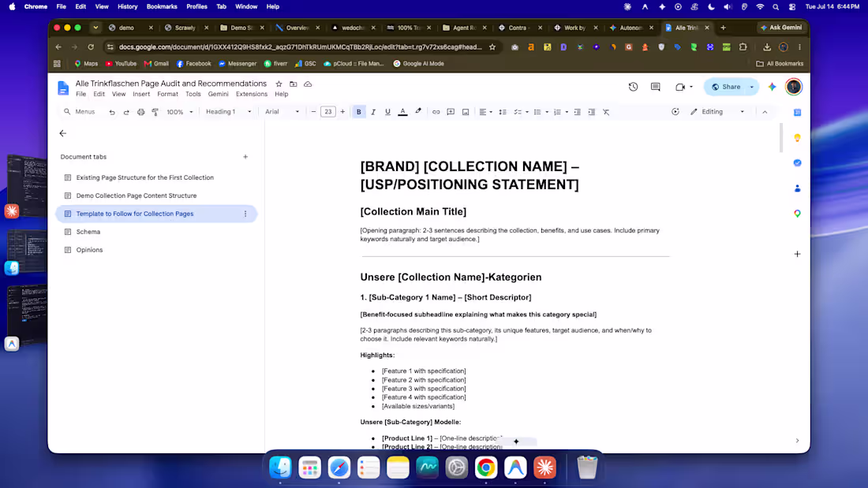Click the Decrease indent icon

[x=578, y=112]
